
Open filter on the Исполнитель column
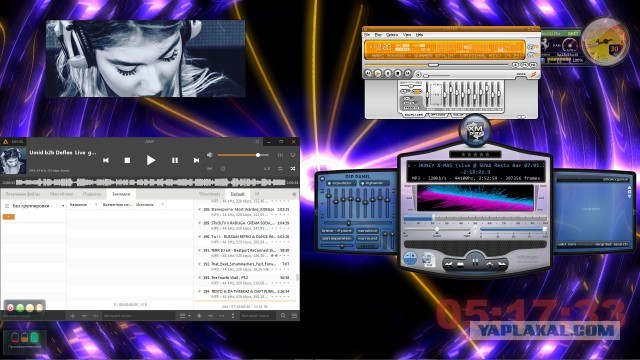tap(163, 204)
